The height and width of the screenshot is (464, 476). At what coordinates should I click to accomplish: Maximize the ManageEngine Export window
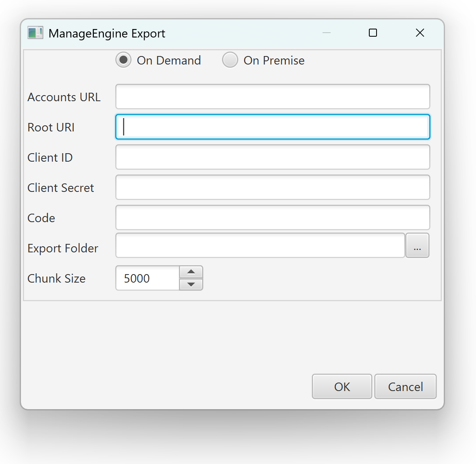point(373,33)
